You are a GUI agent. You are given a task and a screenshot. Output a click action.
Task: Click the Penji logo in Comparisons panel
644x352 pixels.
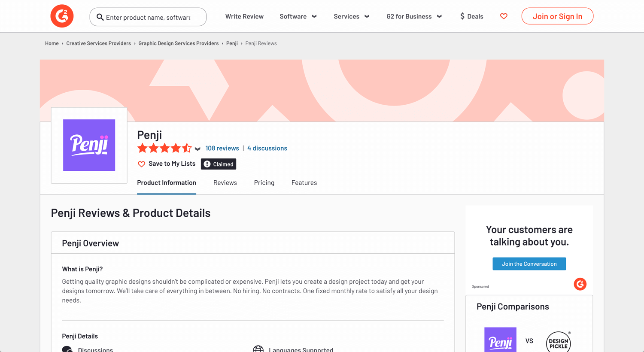pyautogui.click(x=500, y=340)
